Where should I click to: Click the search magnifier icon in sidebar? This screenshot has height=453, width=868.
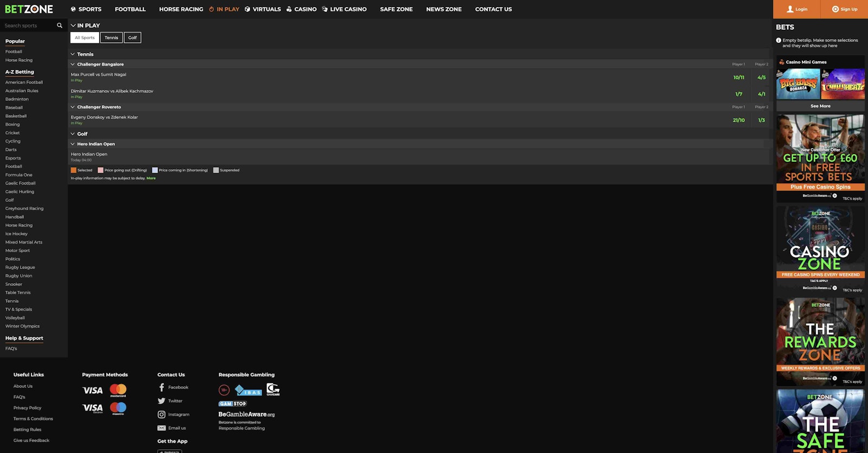coord(60,25)
